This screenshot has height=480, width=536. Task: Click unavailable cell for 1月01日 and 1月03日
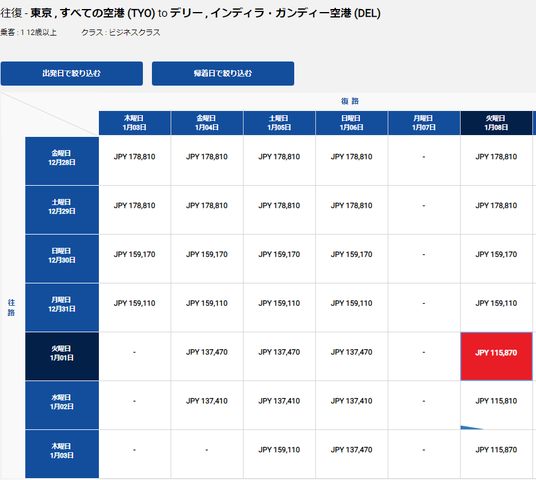[135, 356]
